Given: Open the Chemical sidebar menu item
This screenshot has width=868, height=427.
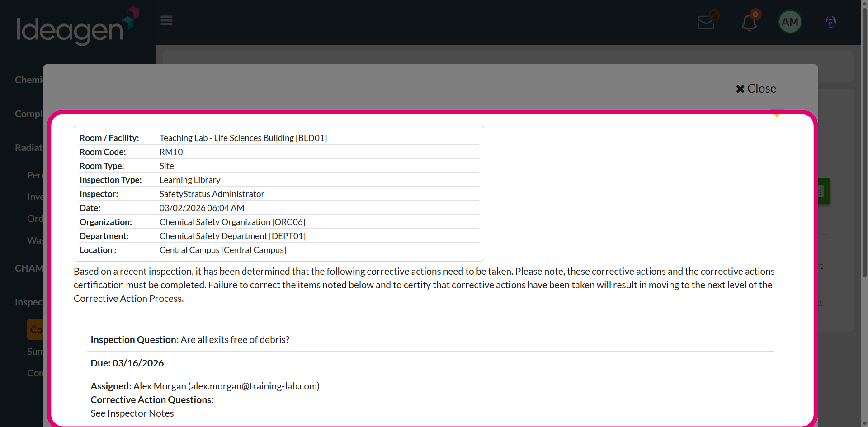Looking at the screenshot, I should (28, 80).
